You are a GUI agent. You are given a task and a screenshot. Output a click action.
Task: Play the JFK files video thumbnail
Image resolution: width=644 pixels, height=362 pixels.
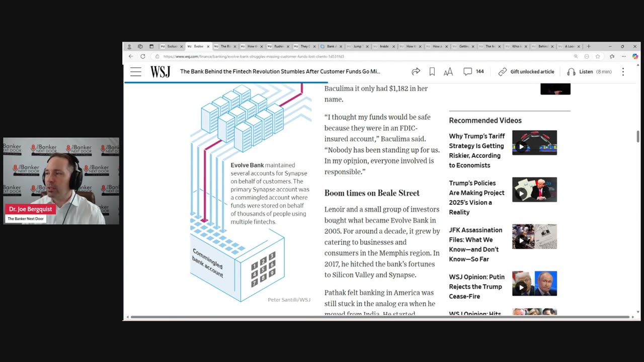click(534, 236)
